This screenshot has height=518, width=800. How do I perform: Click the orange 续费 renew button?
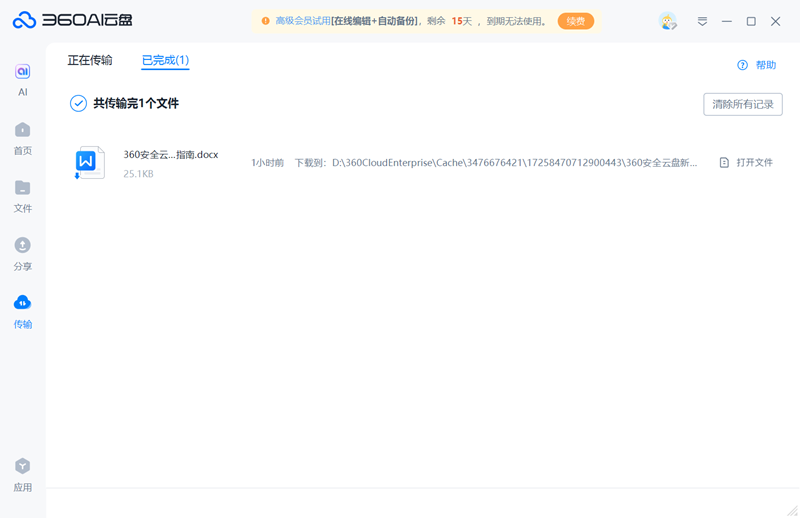tap(576, 21)
